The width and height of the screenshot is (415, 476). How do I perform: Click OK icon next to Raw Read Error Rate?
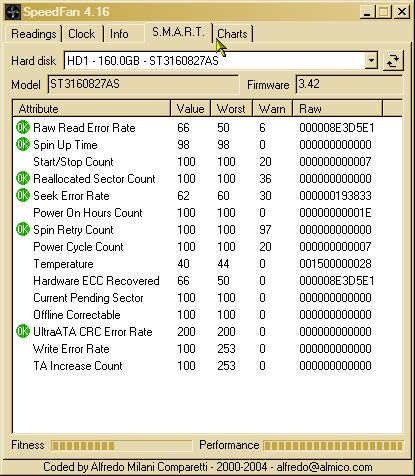tap(23, 127)
